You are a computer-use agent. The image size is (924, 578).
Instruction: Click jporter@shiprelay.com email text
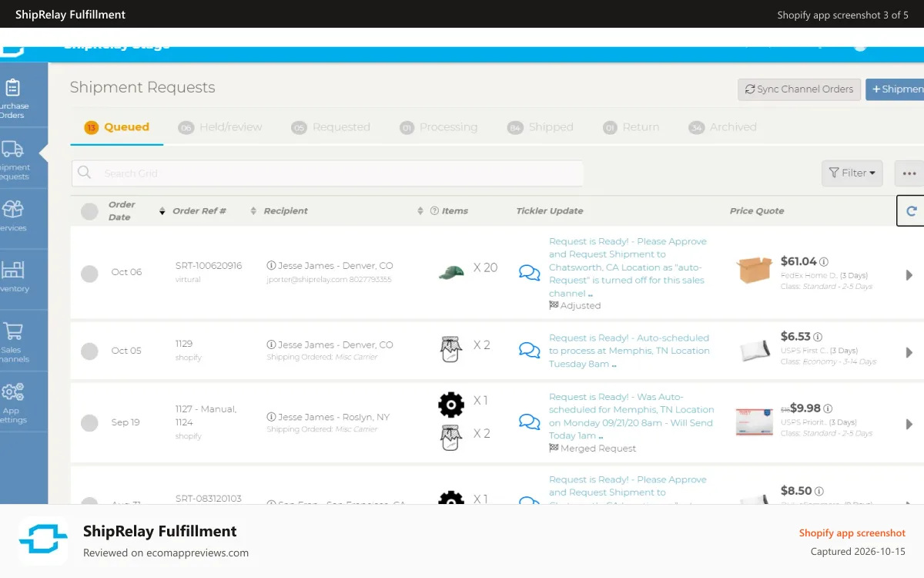pos(307,279)
